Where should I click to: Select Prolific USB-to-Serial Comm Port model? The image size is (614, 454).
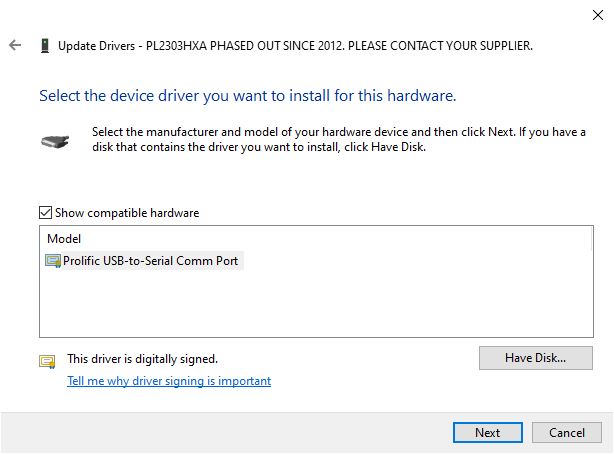(152, 261)
